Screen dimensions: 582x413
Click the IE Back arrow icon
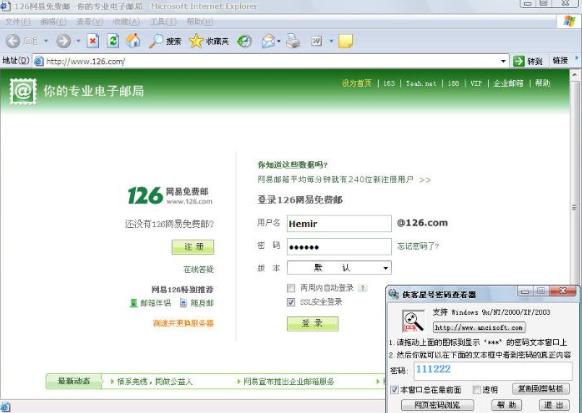[13, 41]
